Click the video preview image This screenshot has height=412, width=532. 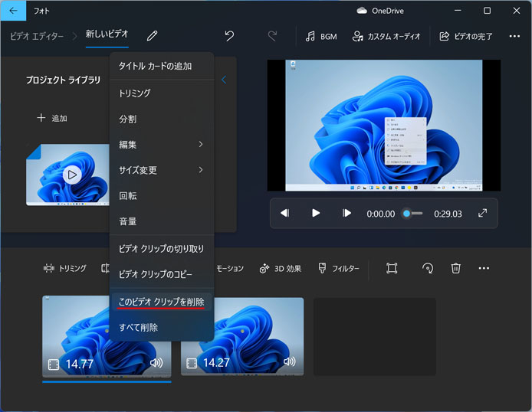[384, 126]
